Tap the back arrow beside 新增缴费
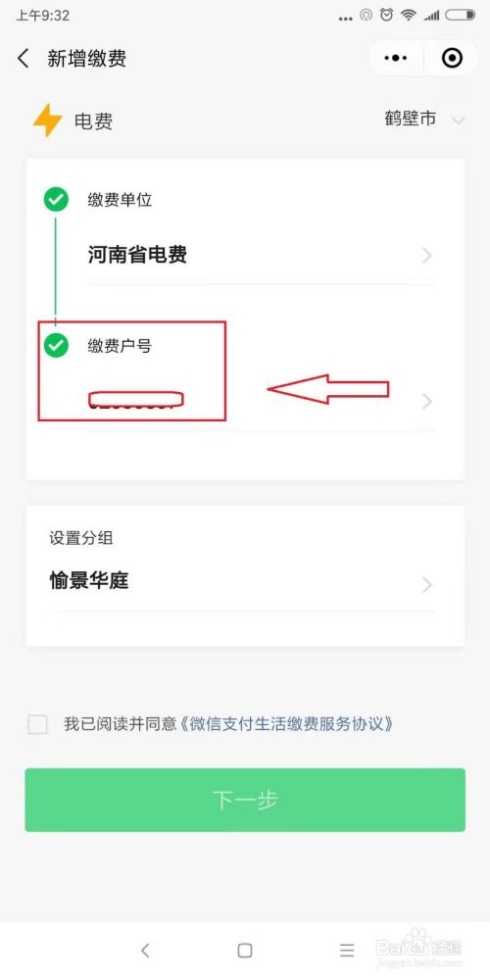The image size is (490, 980). [24, 59]
